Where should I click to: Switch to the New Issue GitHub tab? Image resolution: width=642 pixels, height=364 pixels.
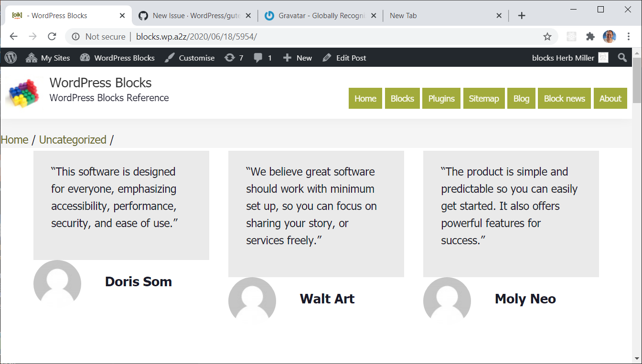(x=194, y=16)
